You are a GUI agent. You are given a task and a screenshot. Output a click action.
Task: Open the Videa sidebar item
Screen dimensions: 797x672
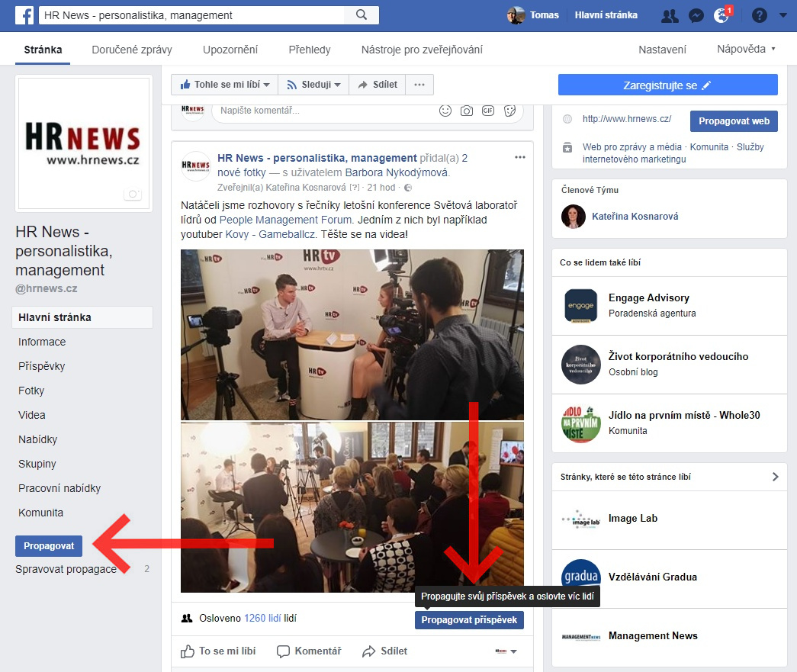pos(32,415)
